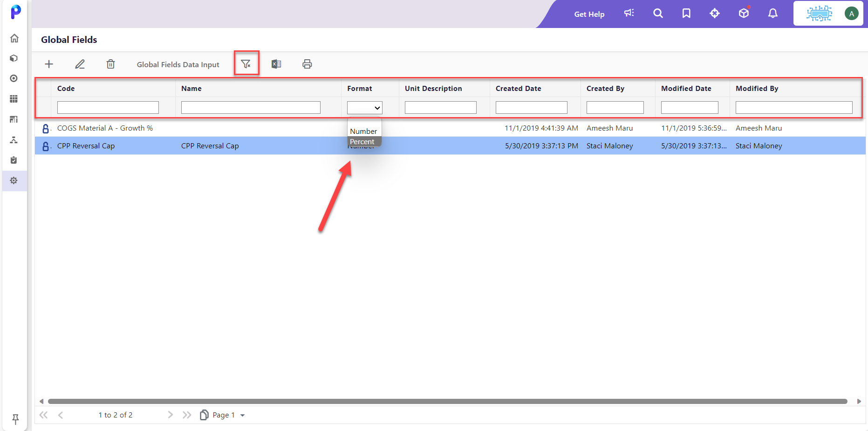Open the maintenance gear sidebar icon
Viewport: 868px width, 431px height.
[14, 181]
